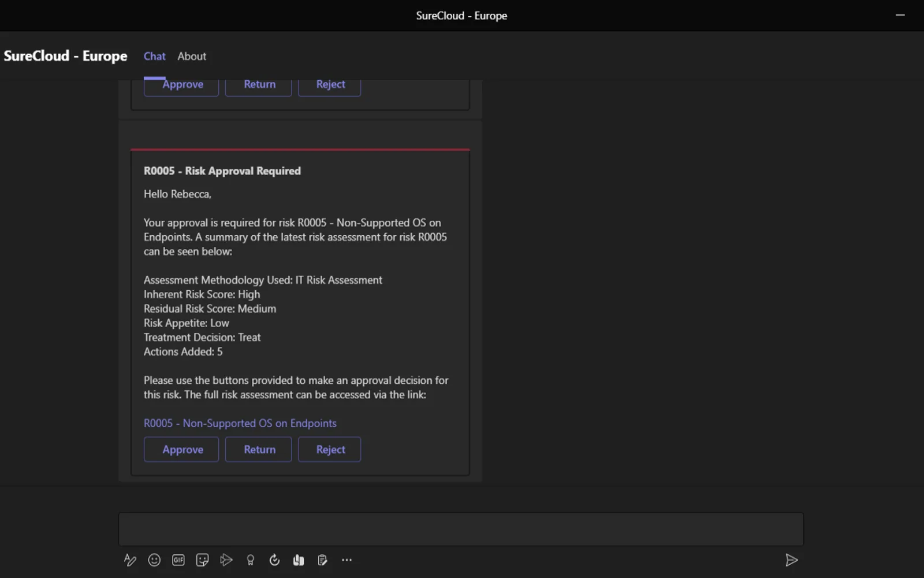Screen dimensions: 924x578
Task: Open the About tab
Action: [192, 56]
